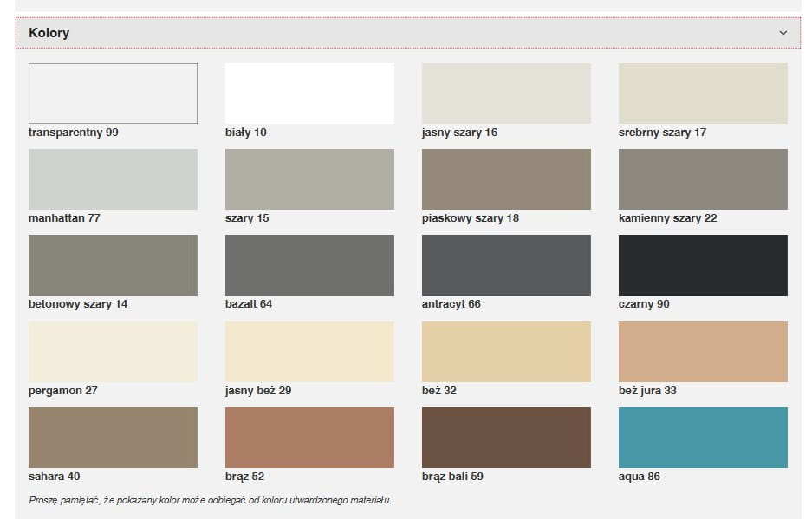Pick the jasny szary 16 swatch
The width and height of the screenshot is (812, 519).
506,94
